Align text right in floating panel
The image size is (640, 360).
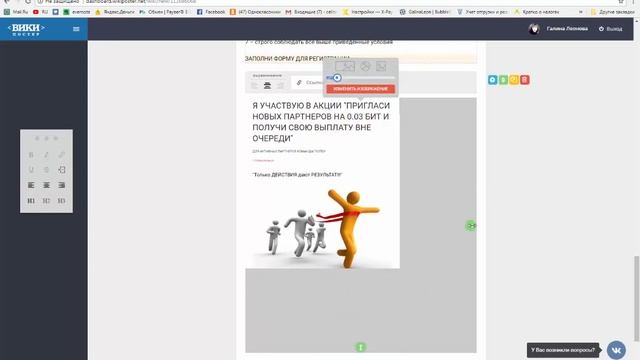[x=61, y=185]
